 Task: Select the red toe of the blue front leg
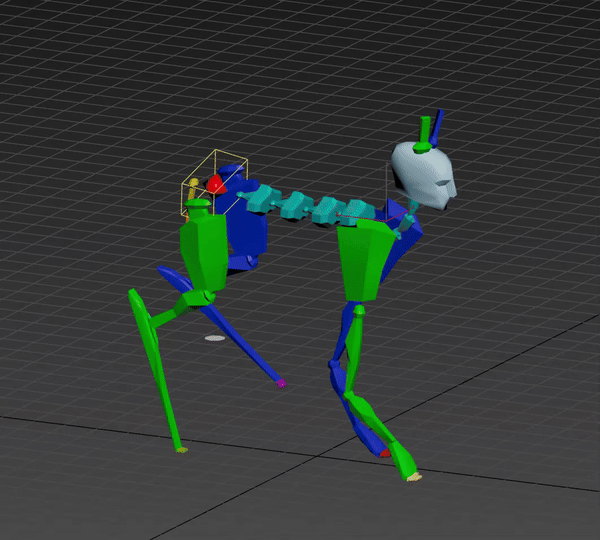point(385,454)
